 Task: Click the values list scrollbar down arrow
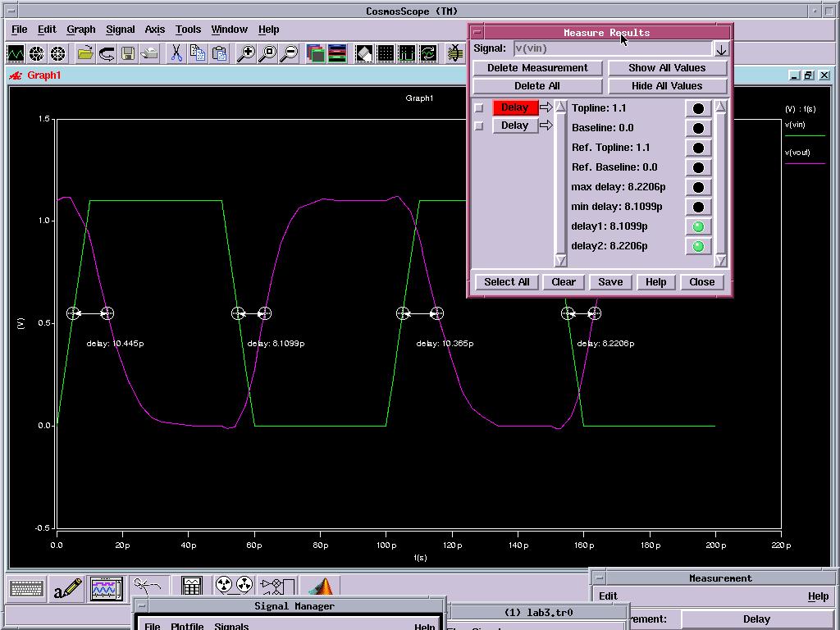(720, 260)
